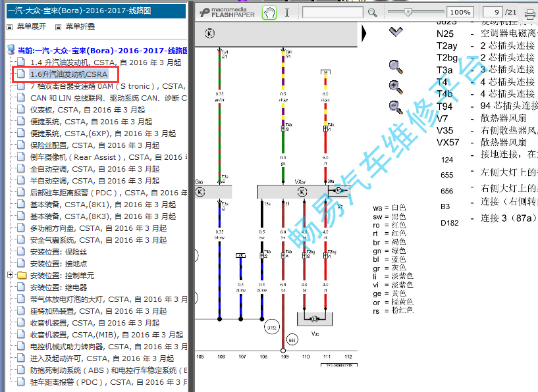Click the 菜单折叠 list icon
Viewport: 538px width, 392px height.
pos(59,27)
